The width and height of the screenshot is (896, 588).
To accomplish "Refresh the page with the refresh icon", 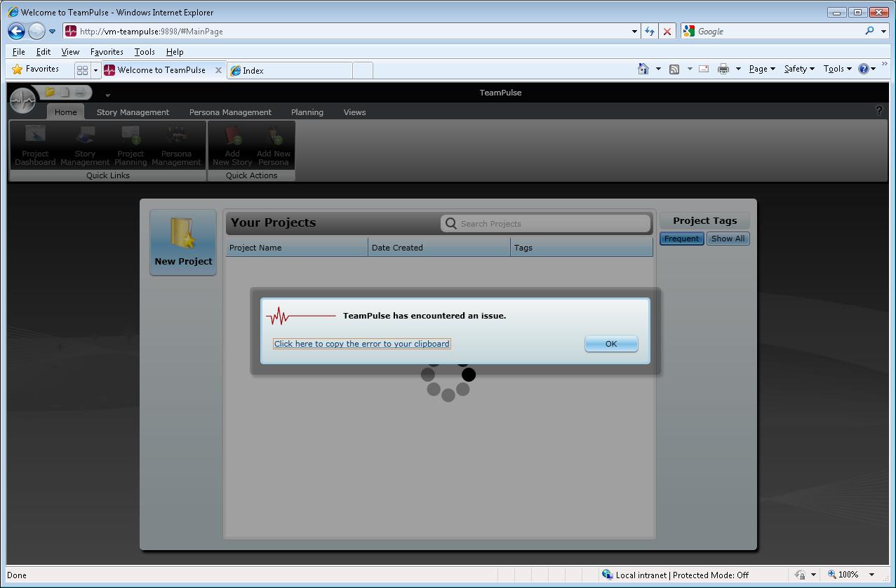I will pos(650,31).
